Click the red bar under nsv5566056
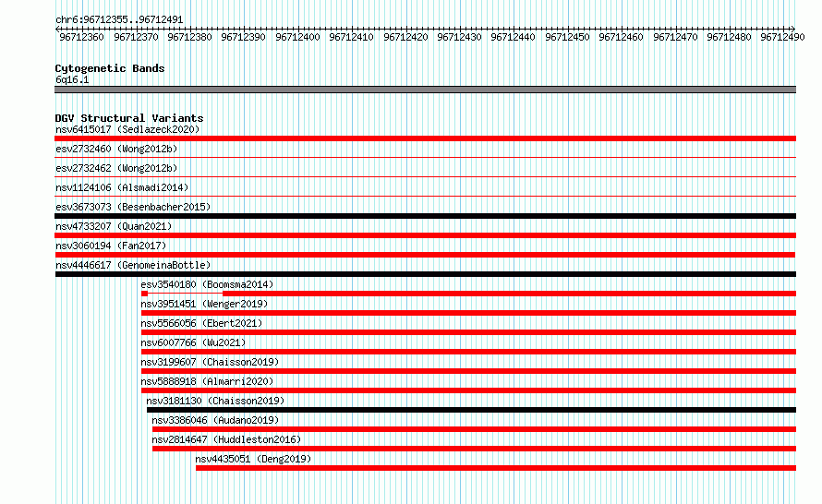 point(468,332)
